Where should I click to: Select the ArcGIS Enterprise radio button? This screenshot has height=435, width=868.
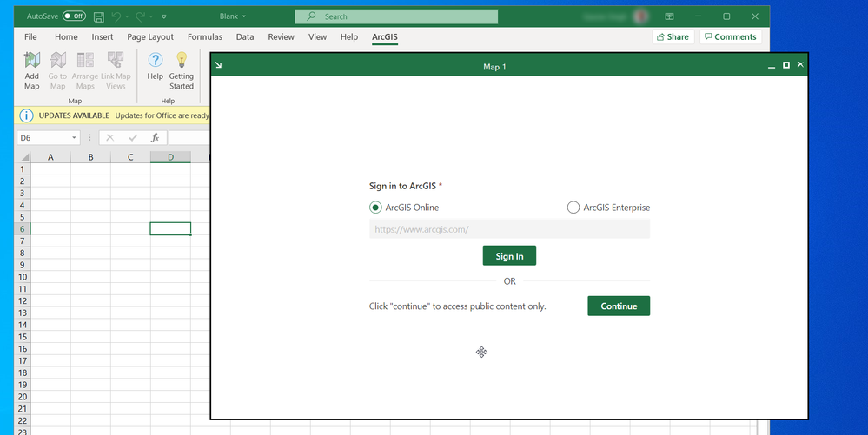click(x=573, y=208)
